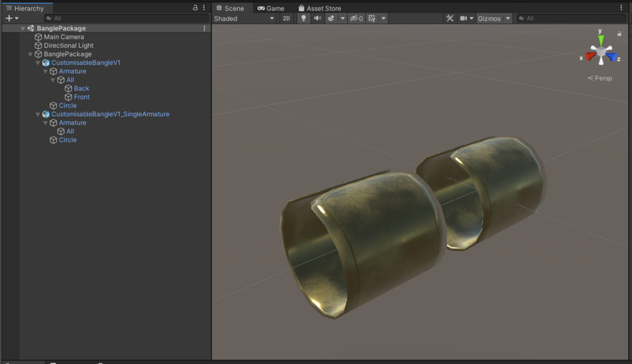Click the Scene view search field
The height and width of the screenshot is (364, 632).
[x=571, y=18]
